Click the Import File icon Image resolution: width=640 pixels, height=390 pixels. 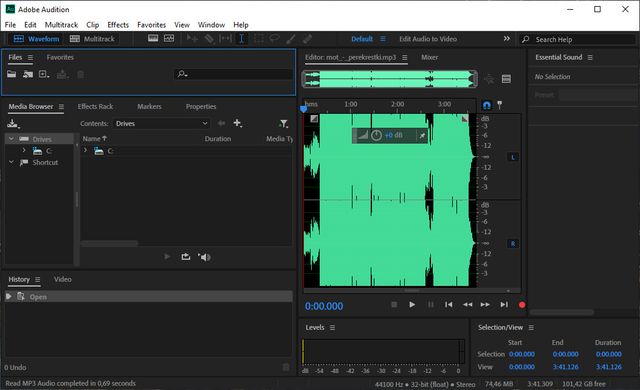point(28,74)
